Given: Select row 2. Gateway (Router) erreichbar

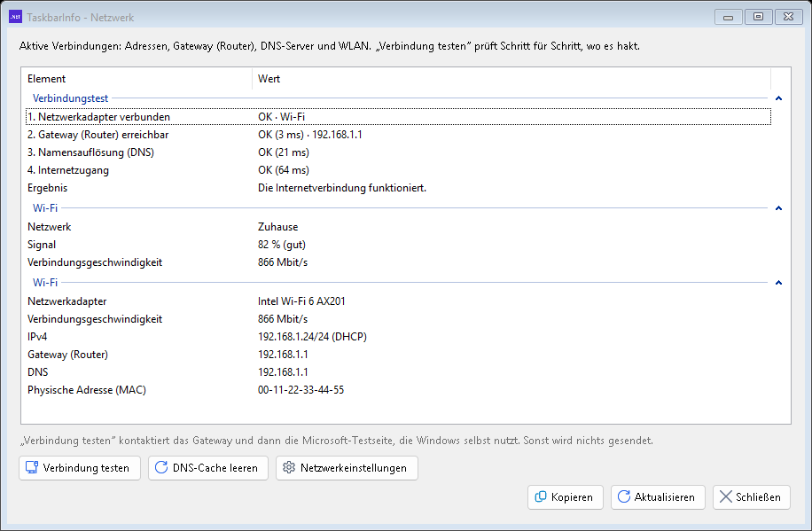Looking at the screenshot, I should (398, 135).
